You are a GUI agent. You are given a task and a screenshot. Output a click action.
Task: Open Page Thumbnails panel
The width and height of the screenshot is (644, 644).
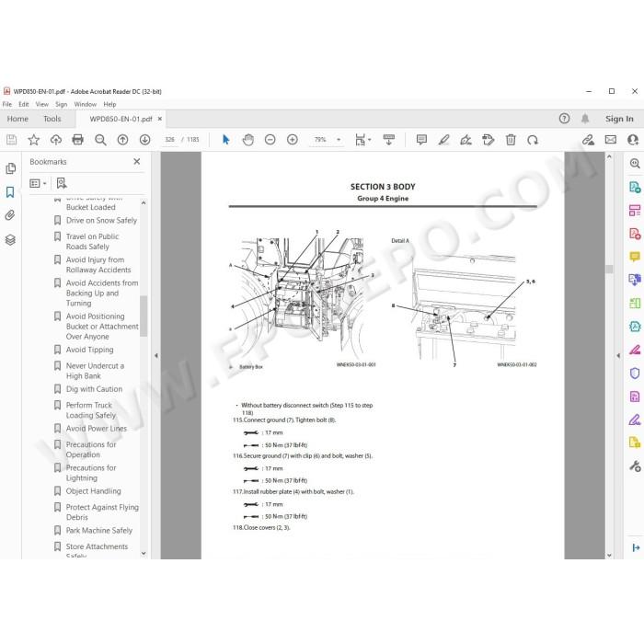pos(11,168)
